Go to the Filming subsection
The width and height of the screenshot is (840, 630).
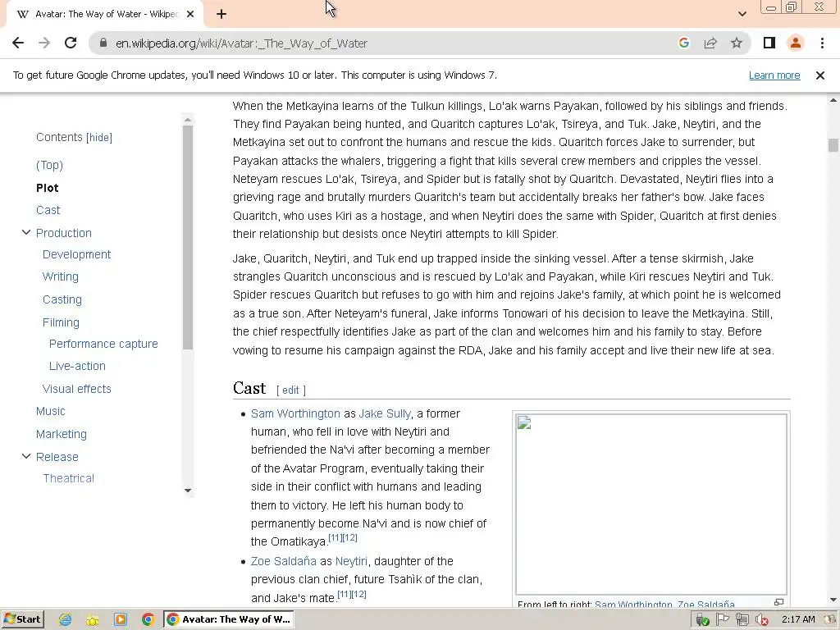pyautogui.click(x=61, y=322)
